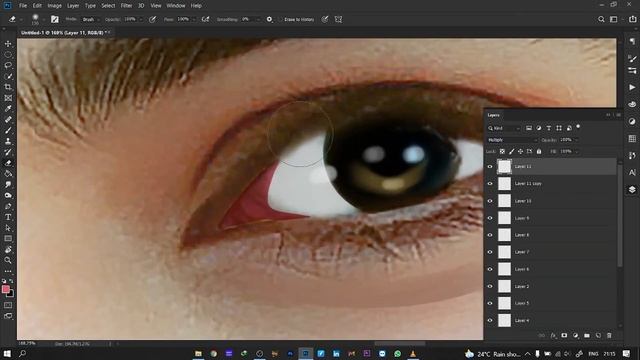This screenshot has width=640, height=360.
Task: Add layer mask in Layers panel
Action: coord(564,336)
